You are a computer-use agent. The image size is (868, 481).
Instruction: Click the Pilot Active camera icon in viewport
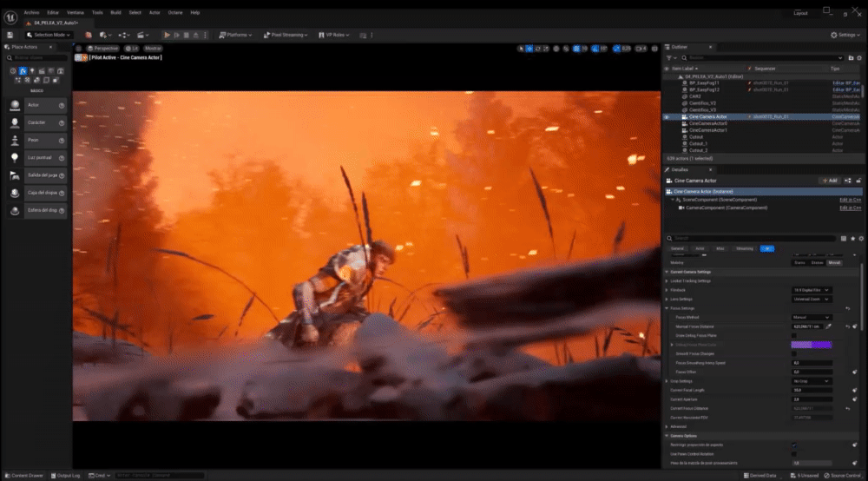pyautogui.click(x=79, y=57)
